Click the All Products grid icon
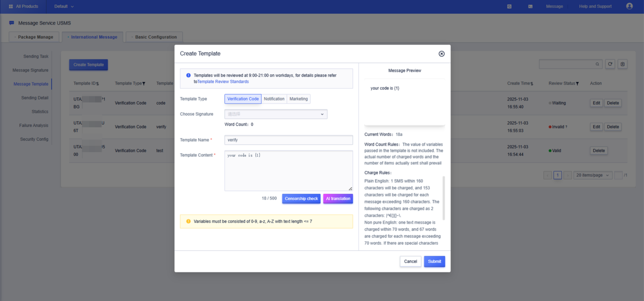Image resolution: width=644 pixels, height=301 pixels. tap(11, 7)
